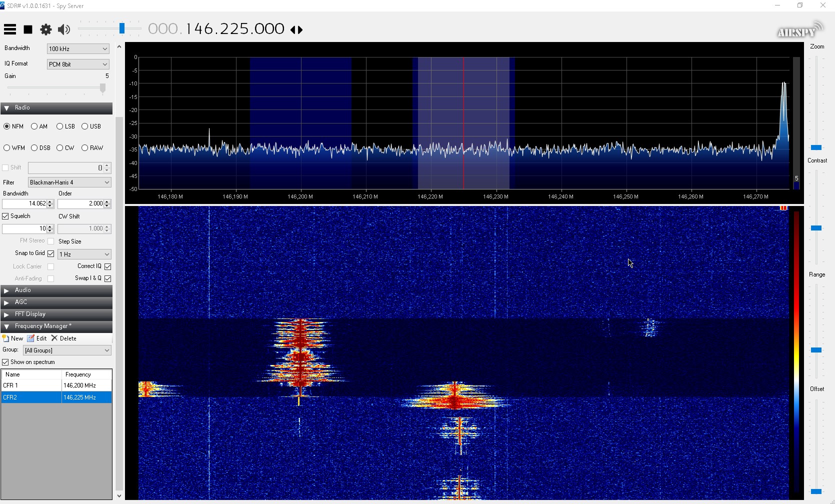
Task: Open the settings gear icon
Action: click(46, 29)
